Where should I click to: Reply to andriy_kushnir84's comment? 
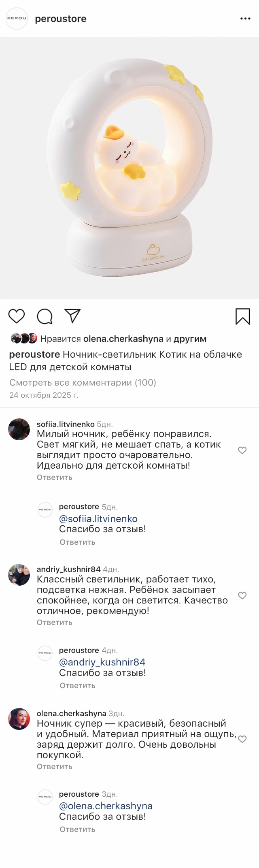(x=54, y=622)
